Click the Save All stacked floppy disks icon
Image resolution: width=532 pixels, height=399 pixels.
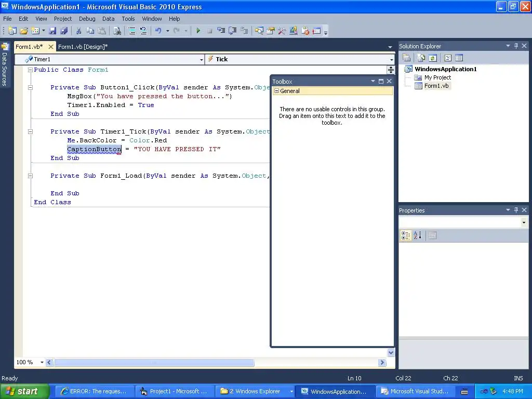64,31
